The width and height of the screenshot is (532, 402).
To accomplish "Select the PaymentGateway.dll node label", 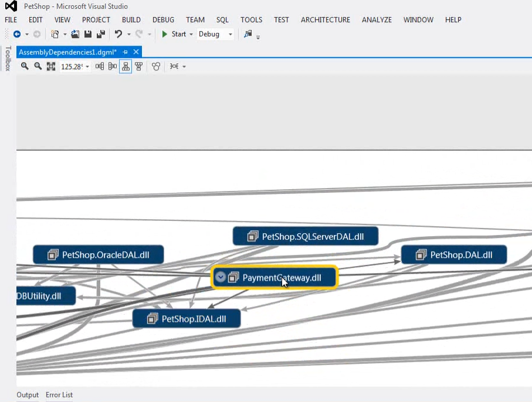I will (282, 278).
